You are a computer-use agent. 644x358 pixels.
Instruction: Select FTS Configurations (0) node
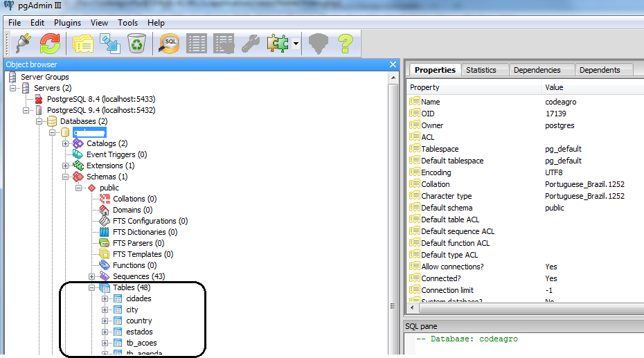tap(150, 221)
